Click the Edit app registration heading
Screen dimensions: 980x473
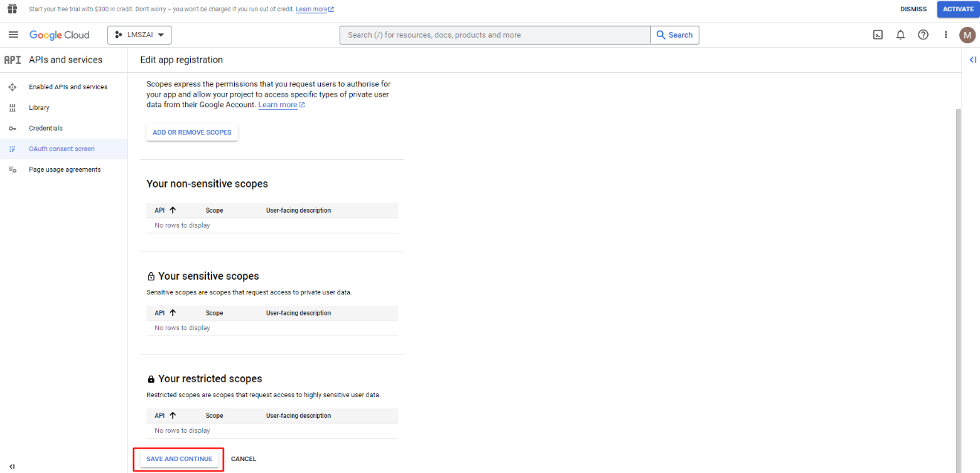pyautogui.click(x=181, y=59)
